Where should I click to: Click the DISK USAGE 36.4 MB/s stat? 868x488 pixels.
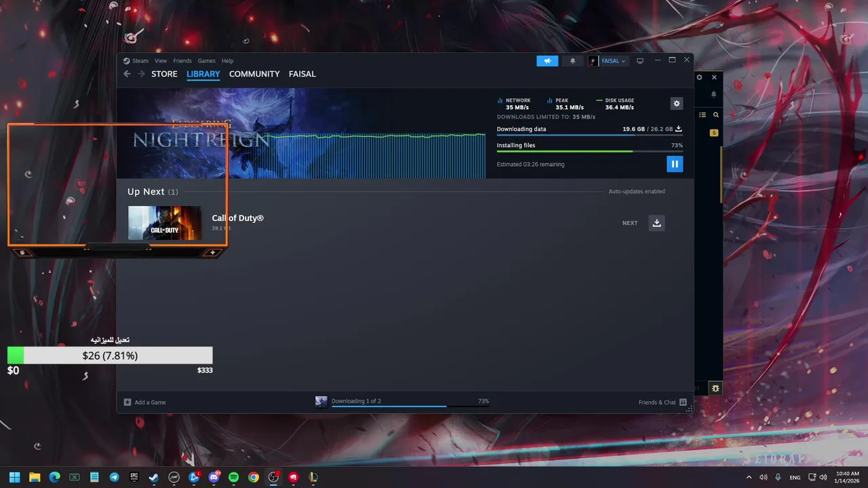coord(616,104)
